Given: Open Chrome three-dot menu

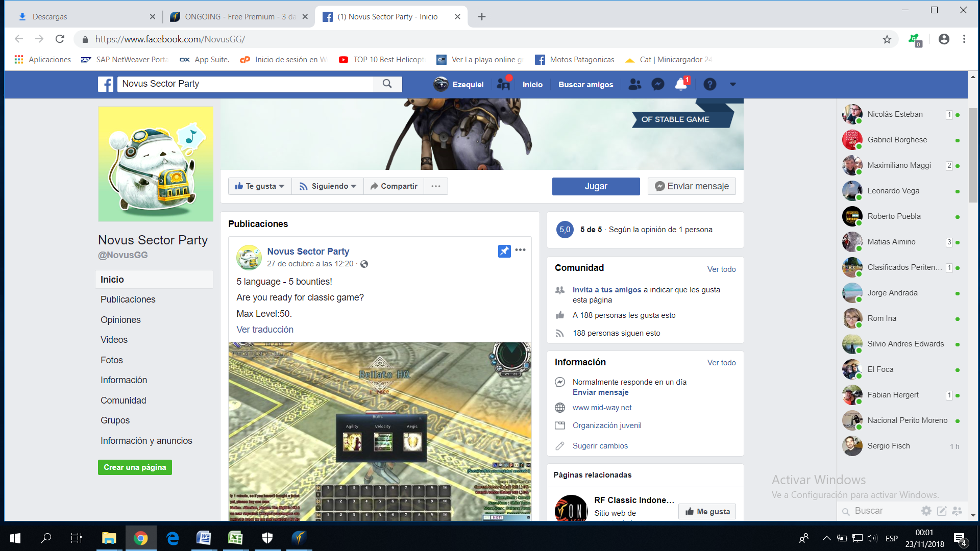Looking at the screenshot, I should (964, 39).
